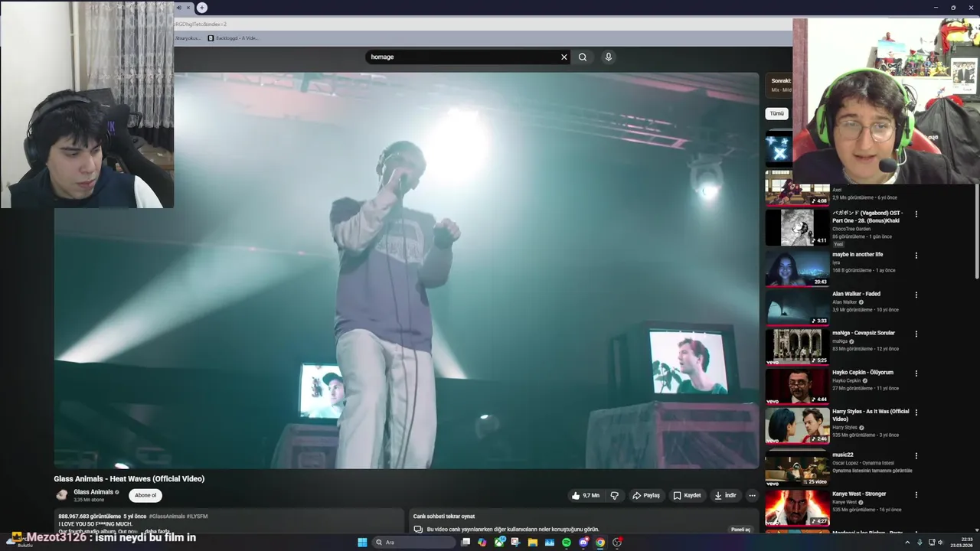The width and height of the screenshot is (980, 551).
Task: Click the YouTube search magnifier button
Action: 583,57
